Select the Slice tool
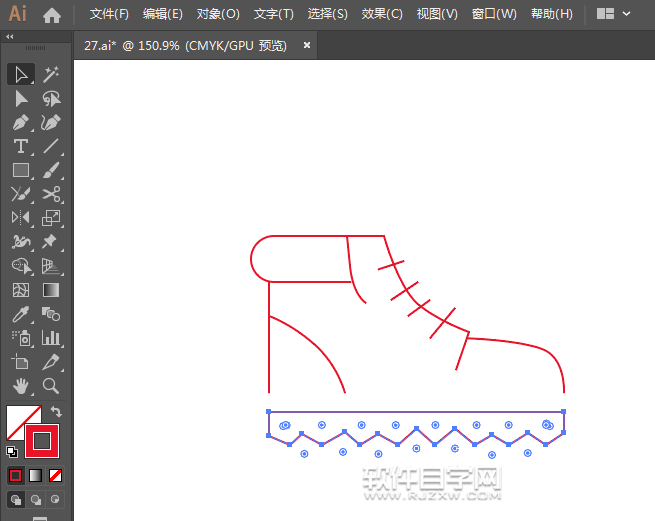This screenshot has height=521, width=655. [x=51, y=362]
